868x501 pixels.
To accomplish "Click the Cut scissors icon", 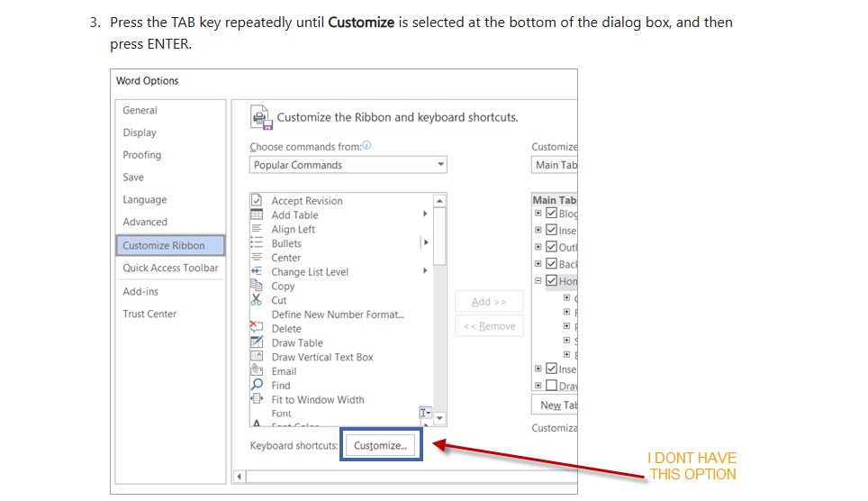I will 257,300.
